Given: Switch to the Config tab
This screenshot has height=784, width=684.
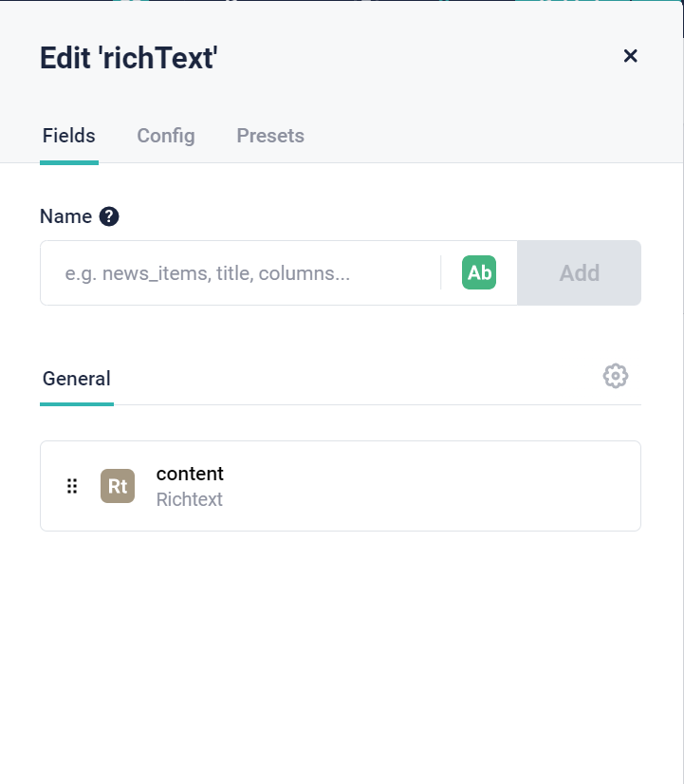Looking at the screenshot, I should click(x=165, y=136).
